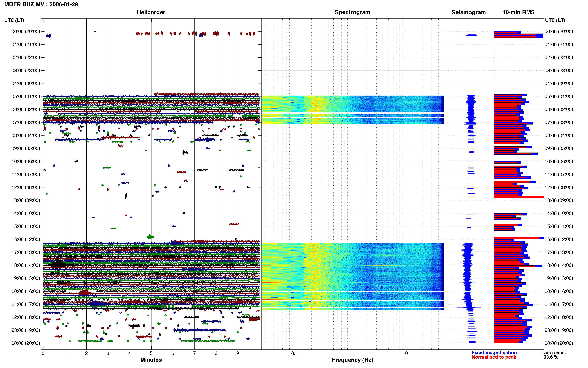Click left axis label '18:00 (14:00)'
Screen dimensions: 588x368
click(x=26, y=265)
